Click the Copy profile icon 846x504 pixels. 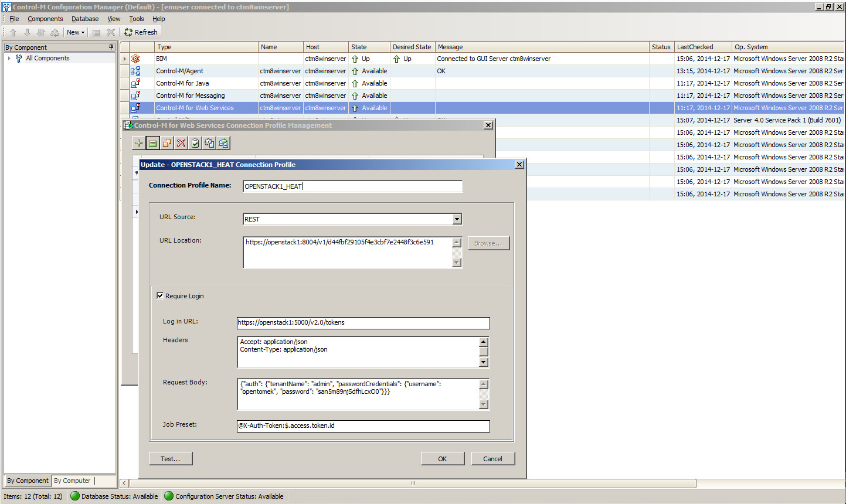click(167, 143)
